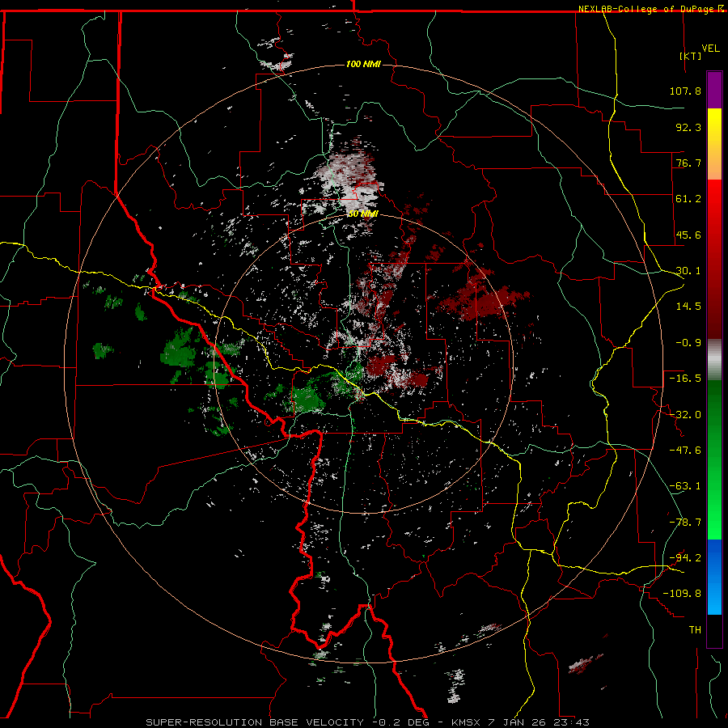Click the VEL legend title

(710, 49)
